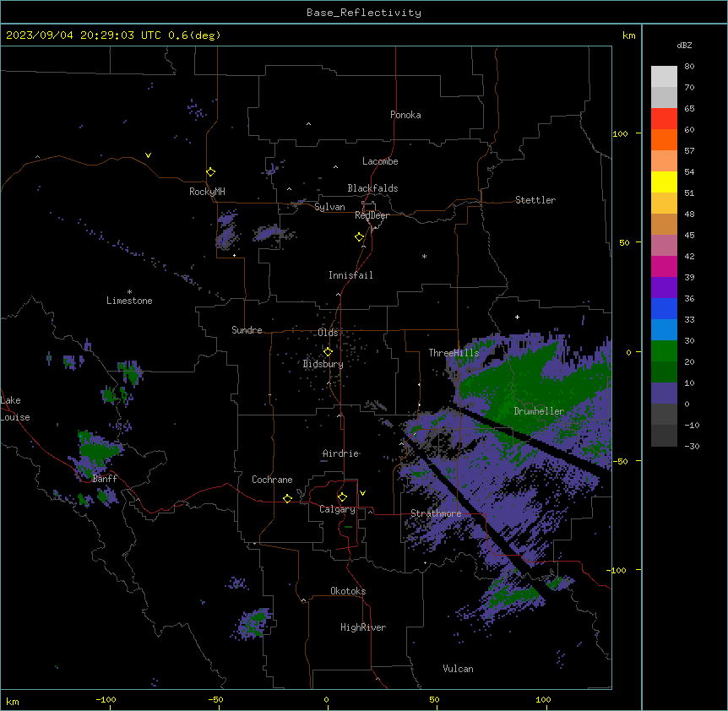Viewport: 728px width, 711px height.
Task: Click the asterisk marker above Limestone
Action: [x=129, y=292]
